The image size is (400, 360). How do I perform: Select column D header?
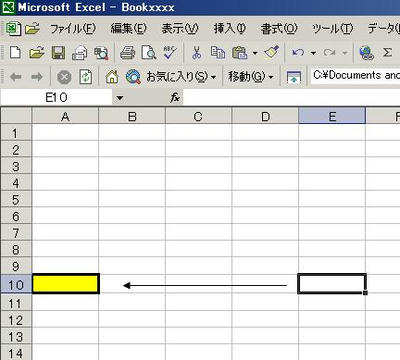click(x=265, y=116)
